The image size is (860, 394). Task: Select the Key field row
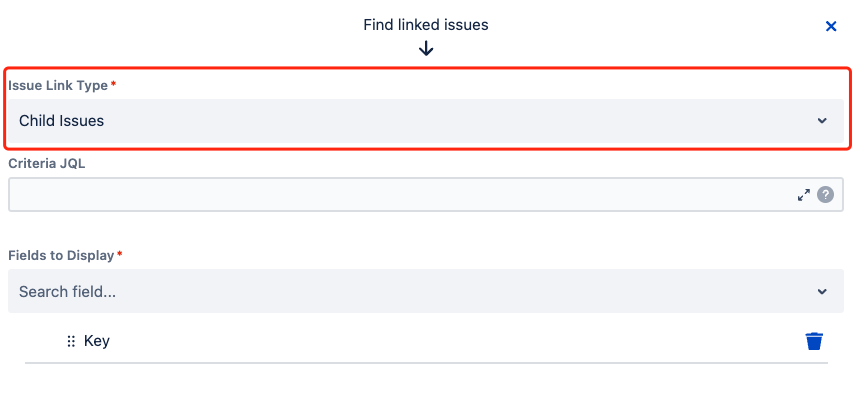(x=426, y=341)
